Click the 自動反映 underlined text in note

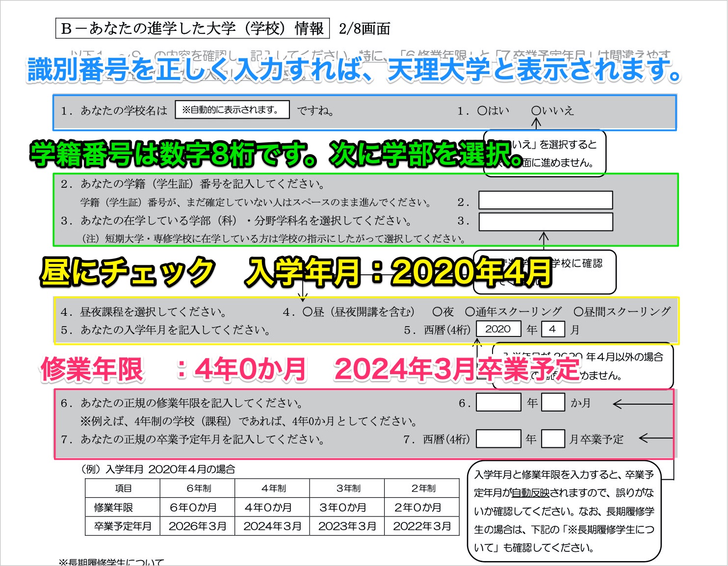click(x=530, y=493)
